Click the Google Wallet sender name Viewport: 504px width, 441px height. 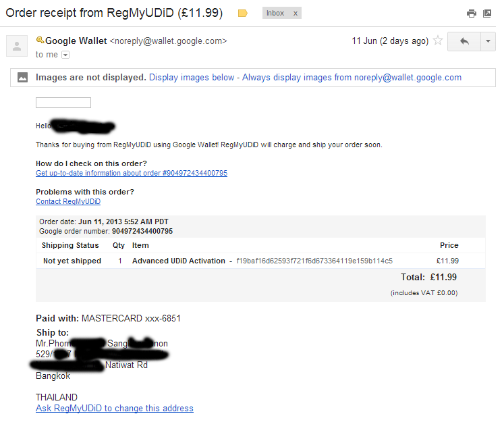(76, 41)
